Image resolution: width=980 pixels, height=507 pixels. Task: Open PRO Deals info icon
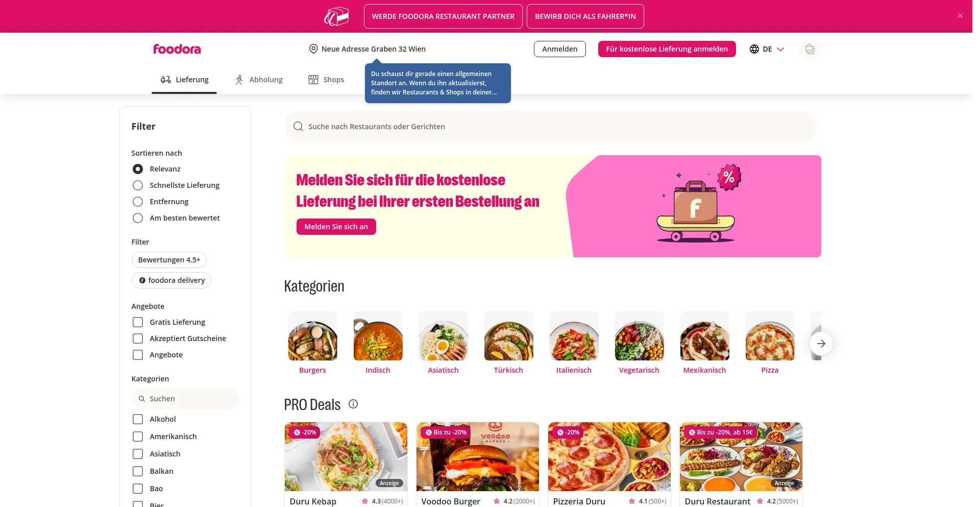353,404
